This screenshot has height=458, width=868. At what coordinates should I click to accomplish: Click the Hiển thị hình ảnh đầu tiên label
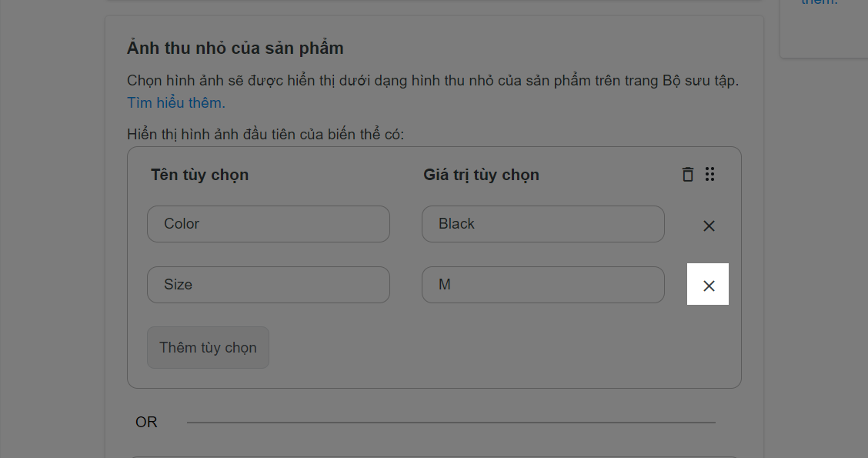click(x=265, y=135)
